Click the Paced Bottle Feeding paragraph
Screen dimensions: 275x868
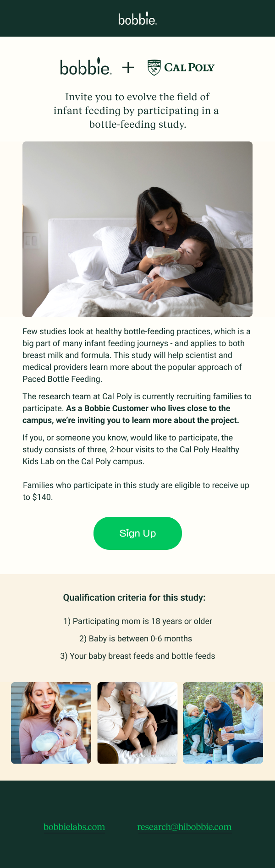137,355
